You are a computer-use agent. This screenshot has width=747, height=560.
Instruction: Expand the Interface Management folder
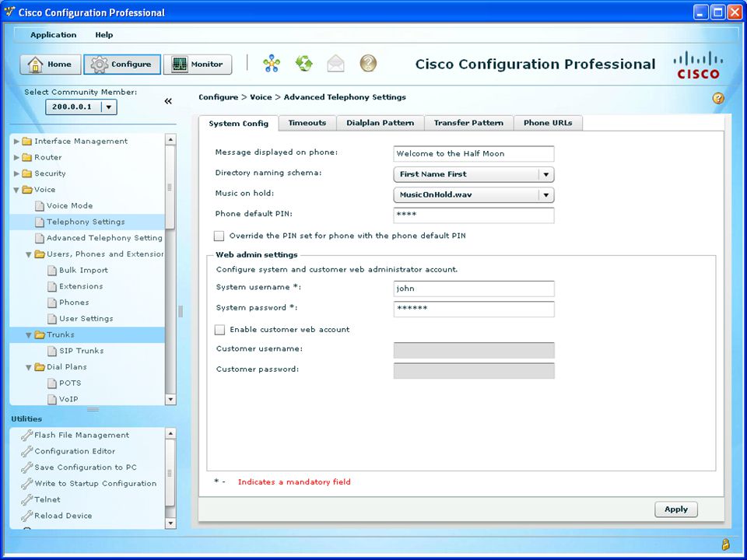pos(16,142)
